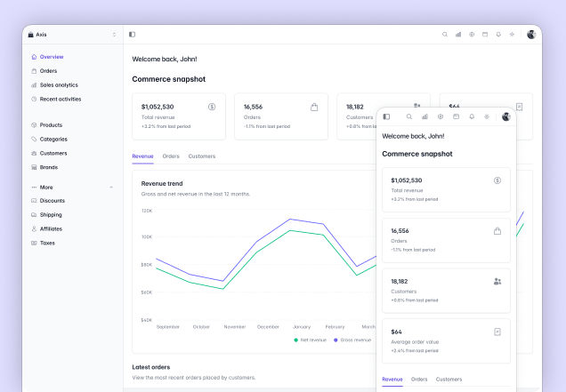Open notifications bell in desktop header
The width and height of the screenshot is (566, 392).
coord(498,35)
